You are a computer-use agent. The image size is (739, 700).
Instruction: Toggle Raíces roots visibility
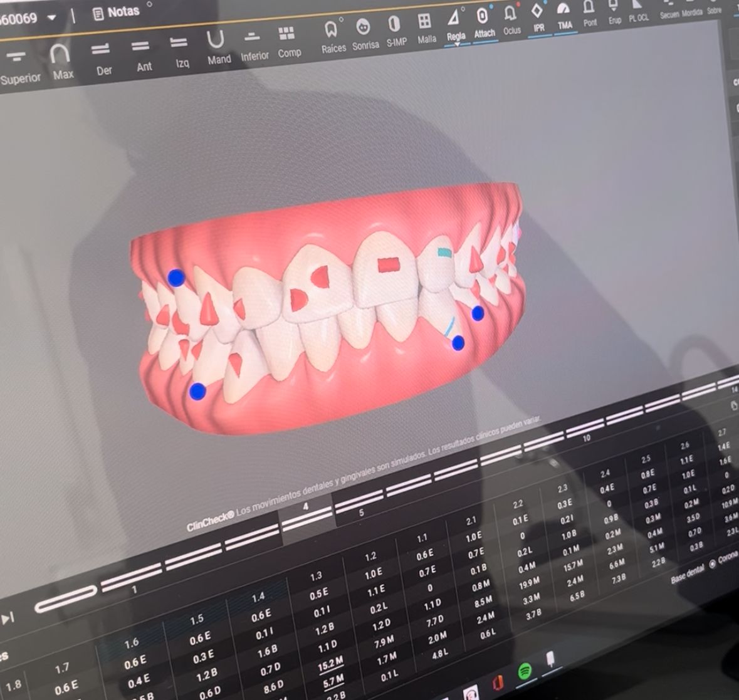click(x=332, y=36)
